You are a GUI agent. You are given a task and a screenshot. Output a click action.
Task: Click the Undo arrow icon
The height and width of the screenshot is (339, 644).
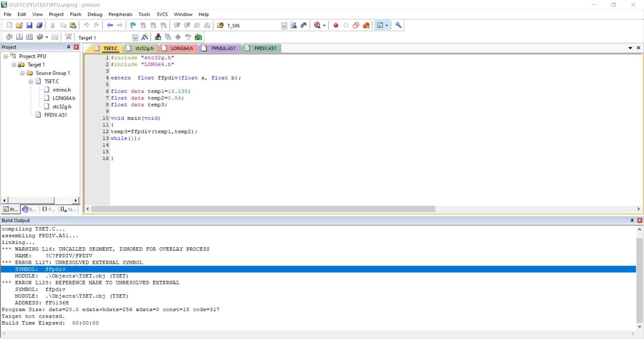click(86, 25)
